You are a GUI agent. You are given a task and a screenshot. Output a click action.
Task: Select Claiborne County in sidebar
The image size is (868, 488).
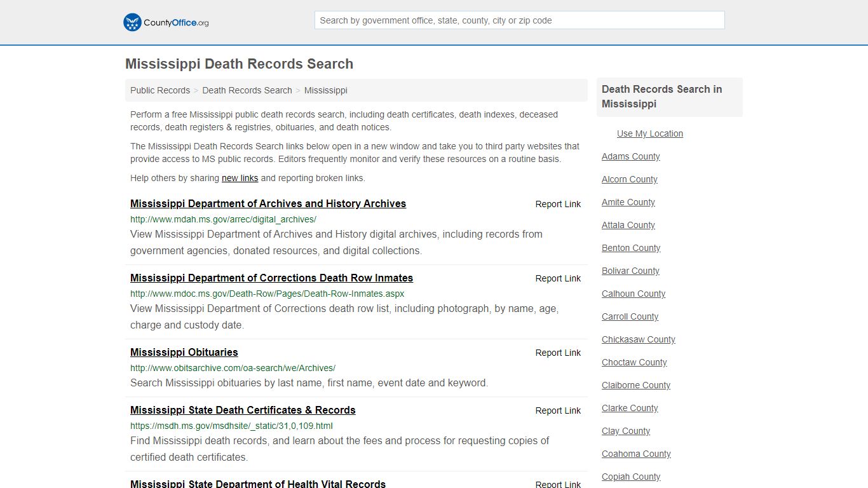pyautogui.click(x=636, y=385)
